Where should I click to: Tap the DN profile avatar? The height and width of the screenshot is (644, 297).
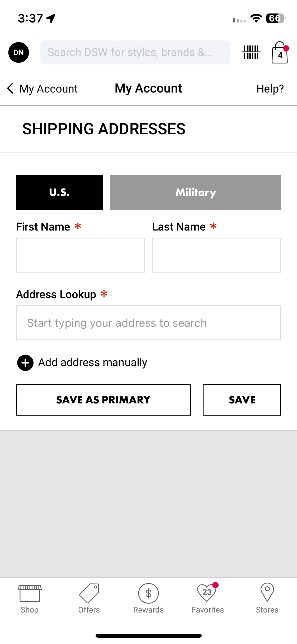(x=18, y=52)
